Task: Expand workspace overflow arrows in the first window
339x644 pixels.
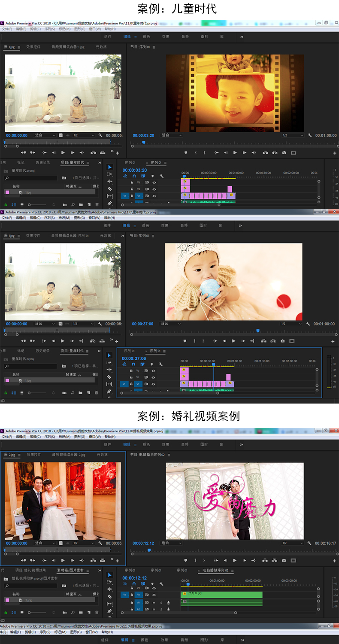Action: [x=242, y=37]
